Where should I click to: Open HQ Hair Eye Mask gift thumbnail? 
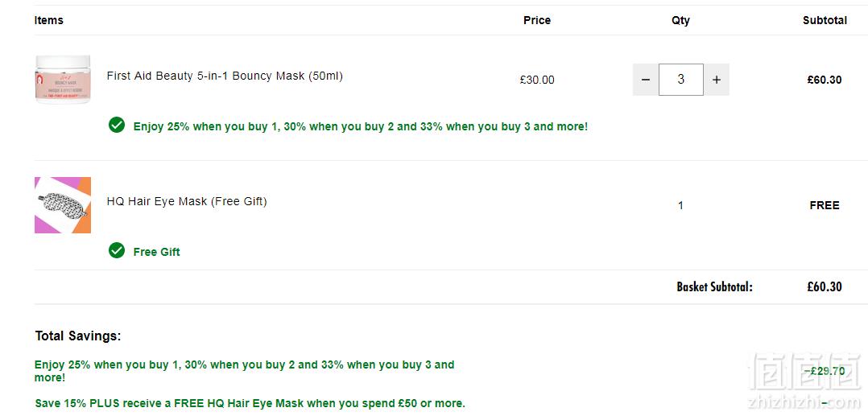click(63, 205)
